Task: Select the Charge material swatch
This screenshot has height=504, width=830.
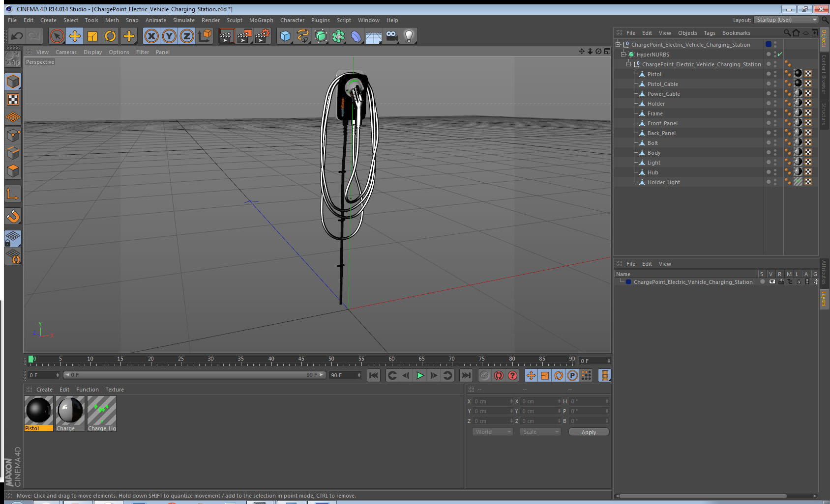Action: click(x=70, y=413)
